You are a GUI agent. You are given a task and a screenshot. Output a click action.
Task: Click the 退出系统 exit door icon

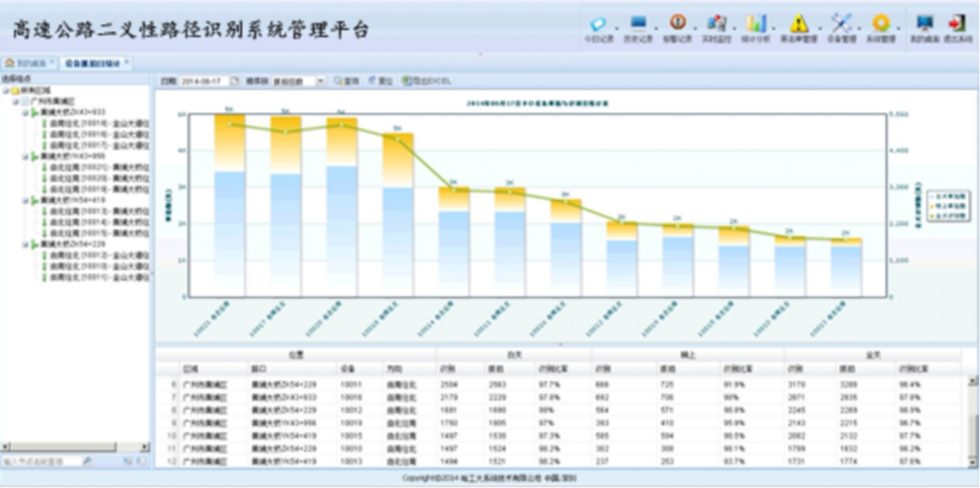click(x=958, y=27)
